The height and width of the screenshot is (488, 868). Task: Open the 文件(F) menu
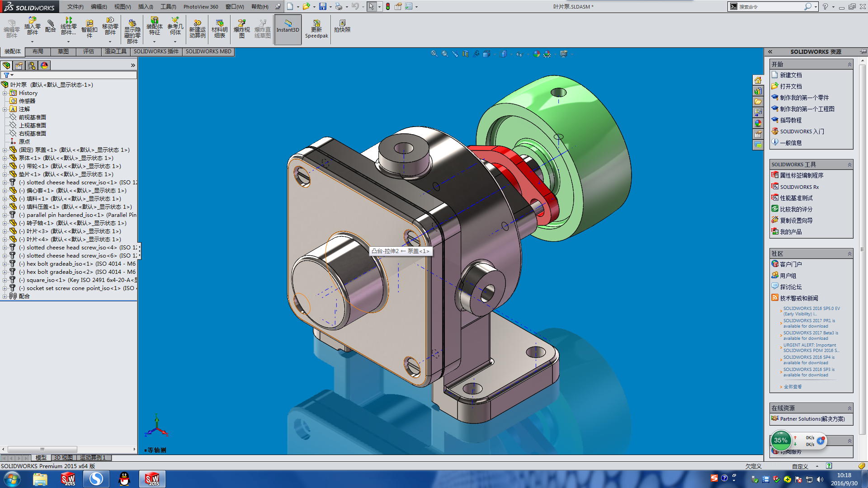click(x=75, y=7)
